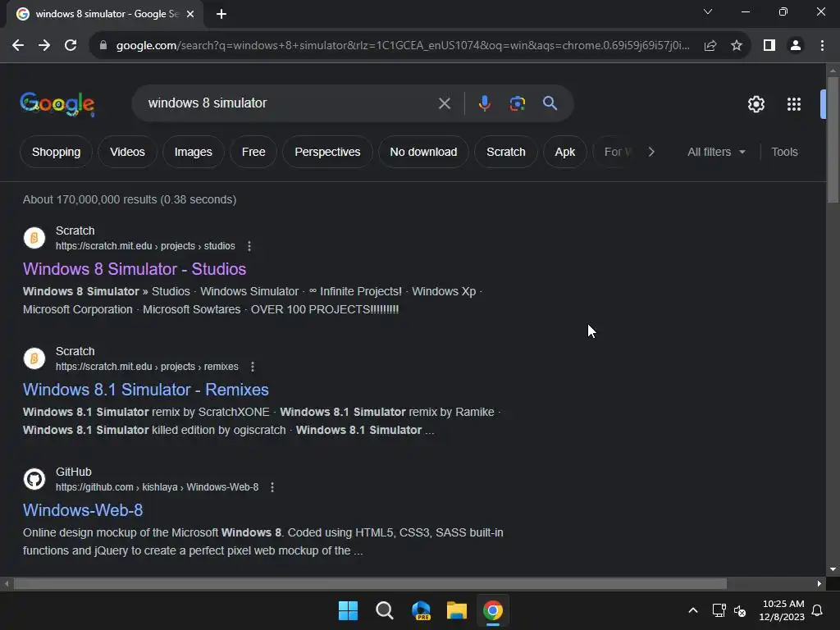Apply the No download chip
Viewport: 840px width, 630px height.
click(423, 152)
